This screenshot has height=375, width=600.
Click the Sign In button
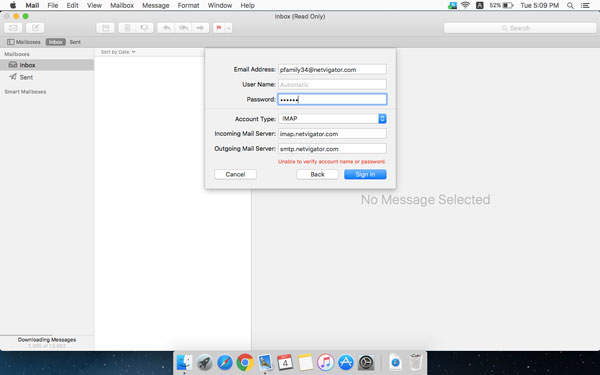pos(365,174)
